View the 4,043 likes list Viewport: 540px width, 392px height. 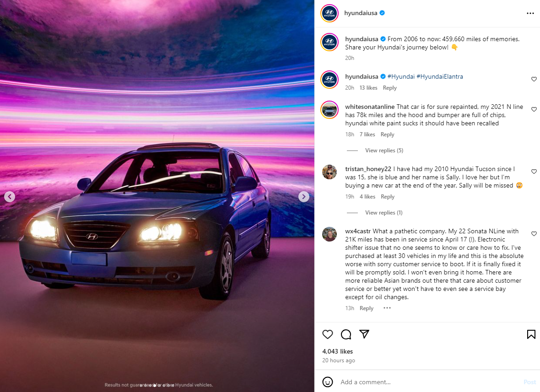tap(338, 351)
